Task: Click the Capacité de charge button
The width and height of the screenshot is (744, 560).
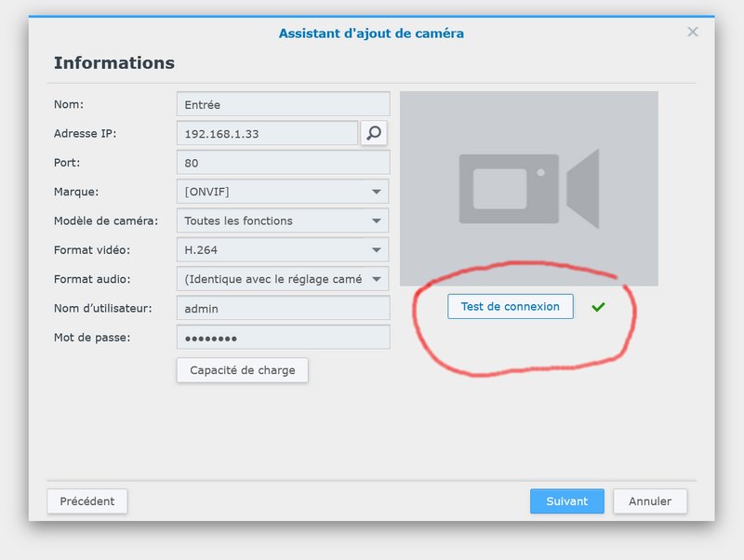Action: point(243,370)
